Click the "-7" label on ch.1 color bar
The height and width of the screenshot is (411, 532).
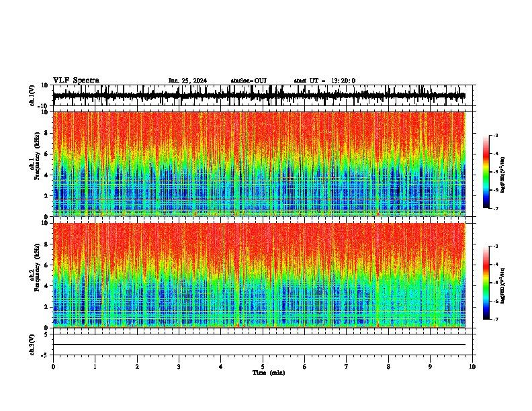click(x=495, y=208)
